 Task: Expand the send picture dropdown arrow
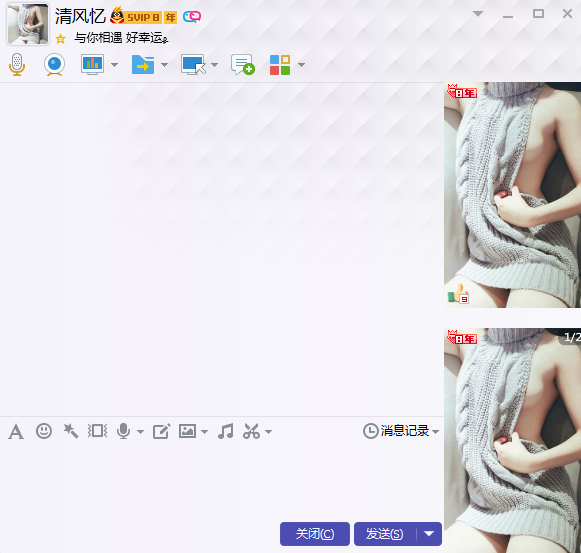[x=205, y=432]
